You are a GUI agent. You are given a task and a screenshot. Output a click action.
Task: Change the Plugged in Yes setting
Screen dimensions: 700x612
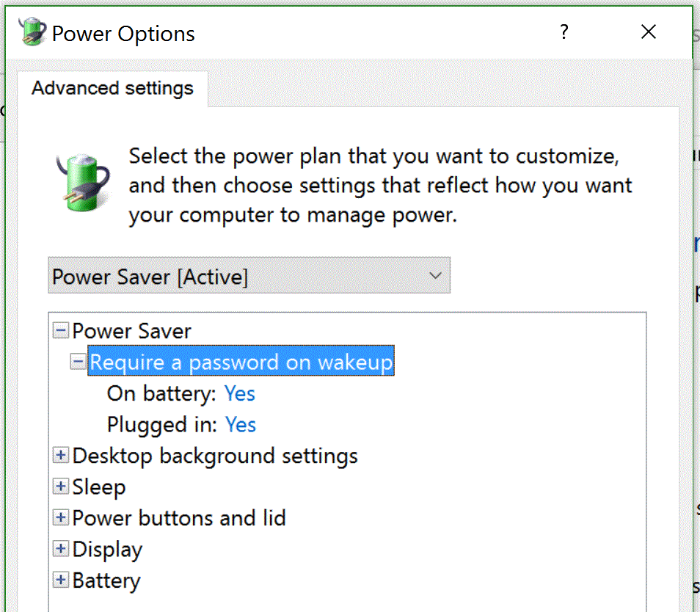[240, 424]
